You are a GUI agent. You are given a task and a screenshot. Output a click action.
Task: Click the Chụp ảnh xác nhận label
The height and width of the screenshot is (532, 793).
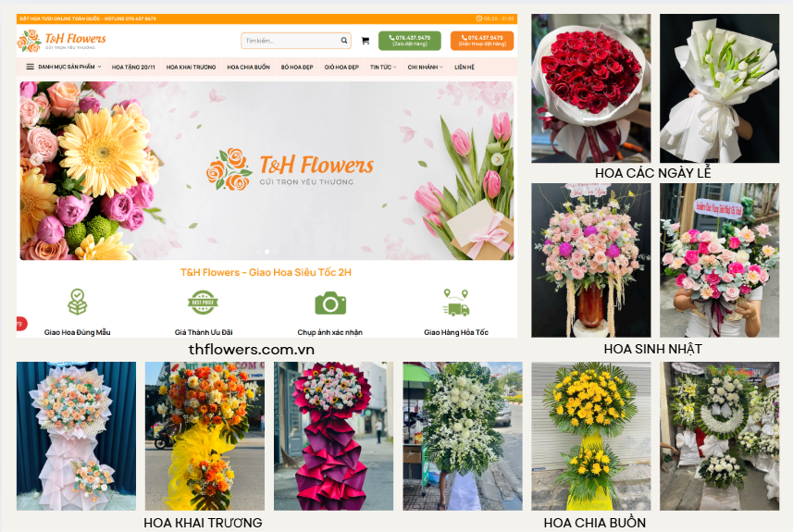(329, 332)
